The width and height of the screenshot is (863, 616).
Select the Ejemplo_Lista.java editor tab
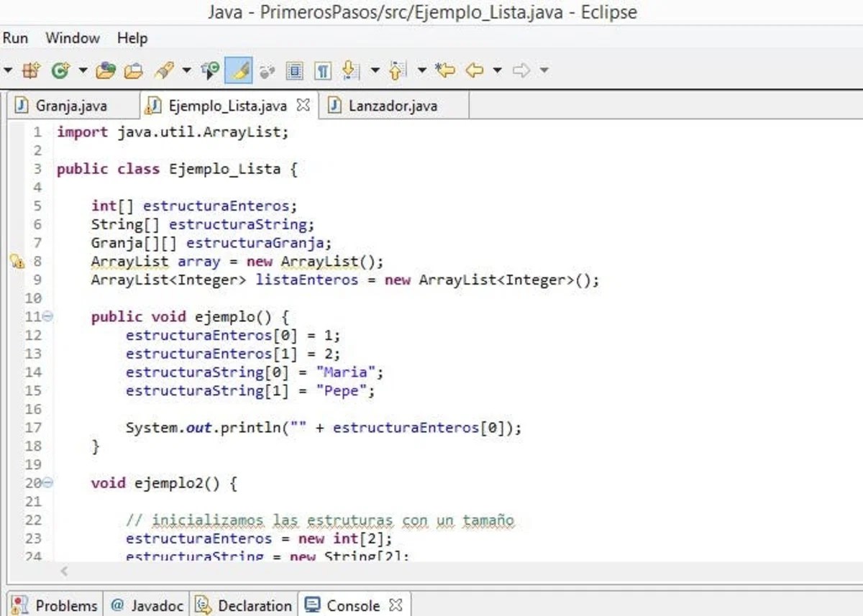(228, 106)
